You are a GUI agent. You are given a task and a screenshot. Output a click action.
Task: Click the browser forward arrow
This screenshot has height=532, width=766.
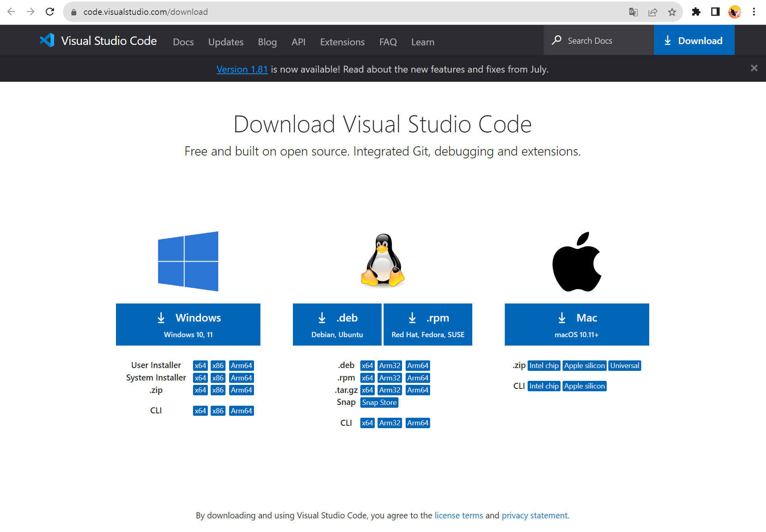(30, 12)
